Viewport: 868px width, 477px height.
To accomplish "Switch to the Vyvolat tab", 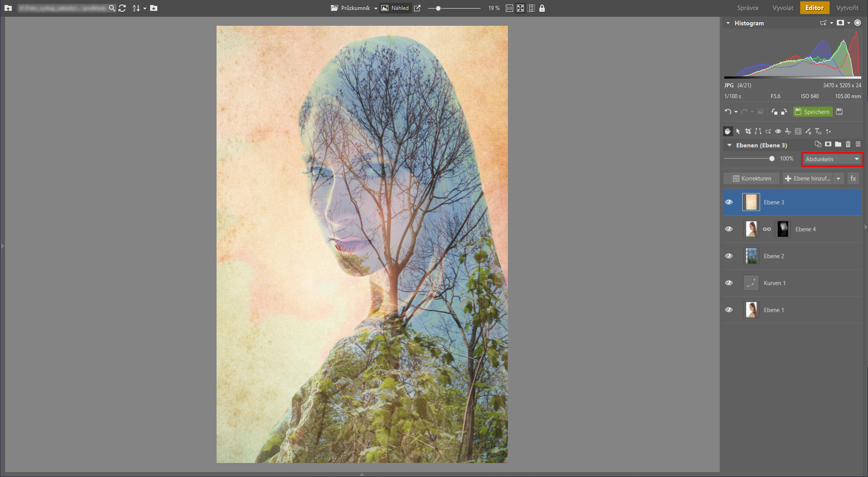I will tap(783, 8).
